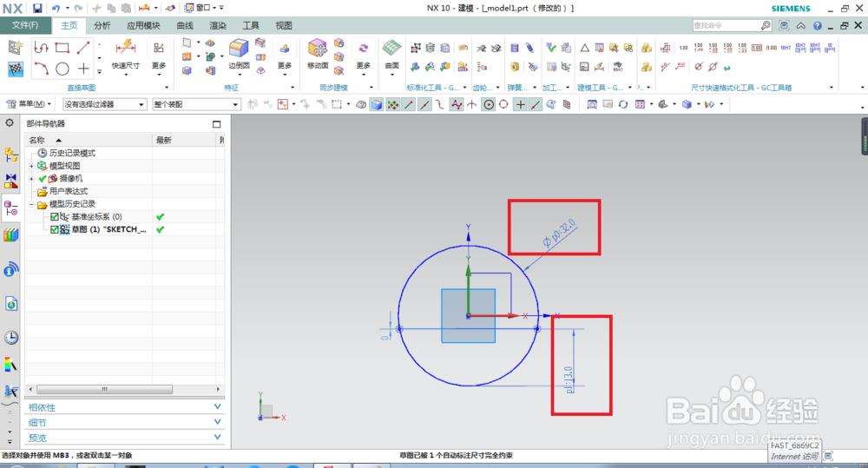Open the Constraint Navigator sidebar icon

[10, 181]
